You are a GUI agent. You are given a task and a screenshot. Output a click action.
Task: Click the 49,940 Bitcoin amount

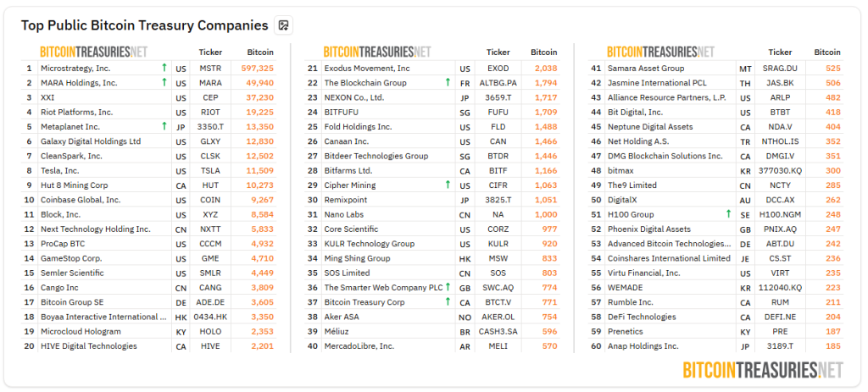(259, 83)
